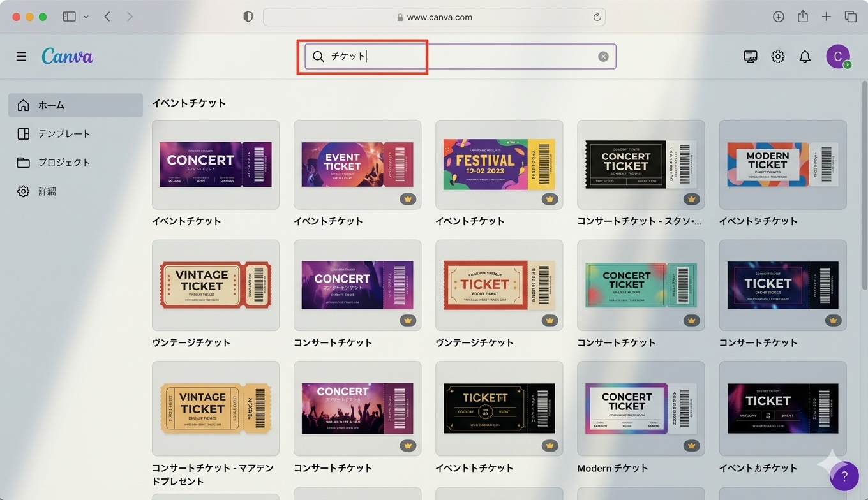Image resolution: width=868 pixels, height=500 pixels.
Task: Switch to テンプレート in the sidebar
Action: [x=64, y=133]
